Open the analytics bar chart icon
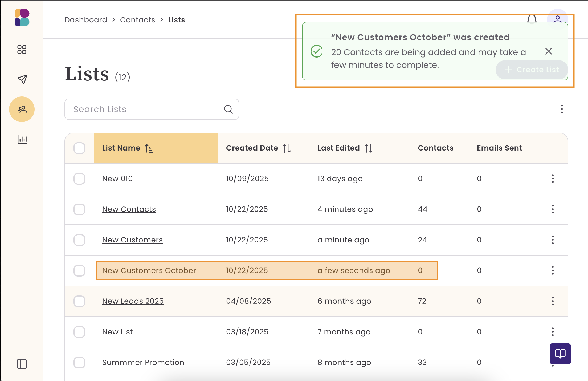 (x=22, y=139)
